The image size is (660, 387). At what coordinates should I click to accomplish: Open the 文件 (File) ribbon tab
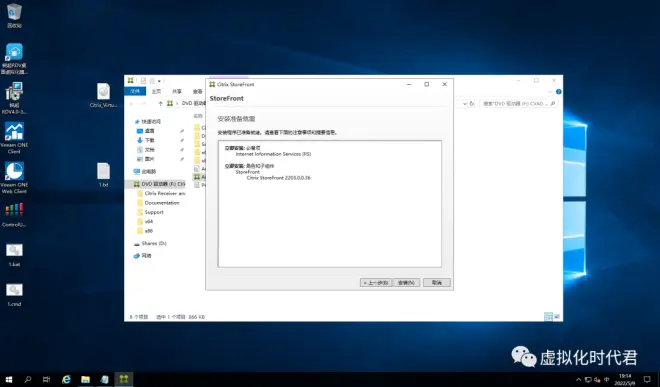tap(135, 91)
